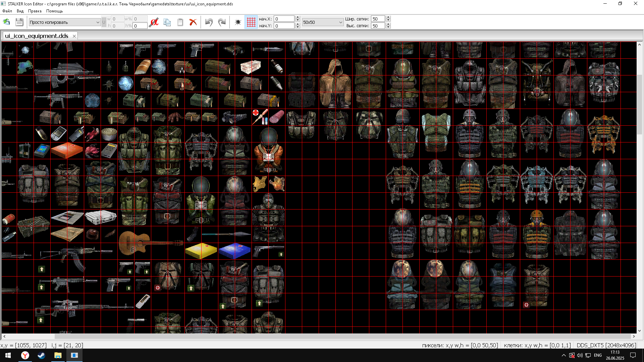Click the save floppy disk icon
The image size is (644, 362).
pos(19,22)
